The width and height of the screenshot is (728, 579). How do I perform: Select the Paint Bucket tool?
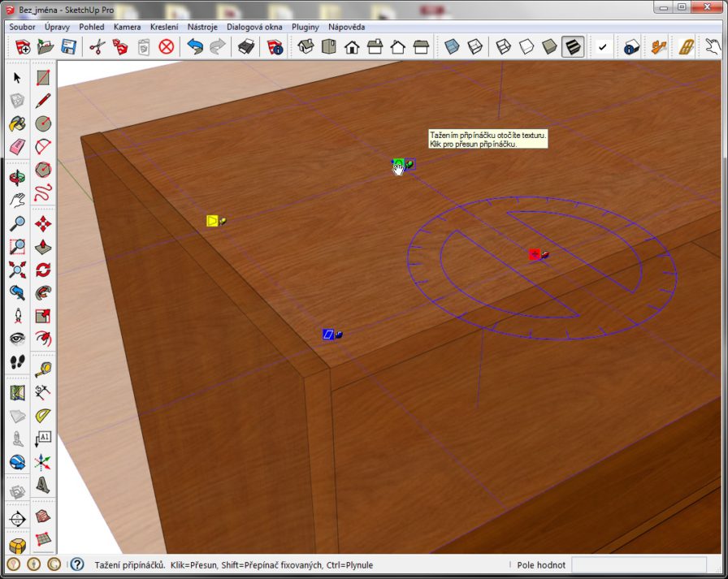click(x=17, y=124)
